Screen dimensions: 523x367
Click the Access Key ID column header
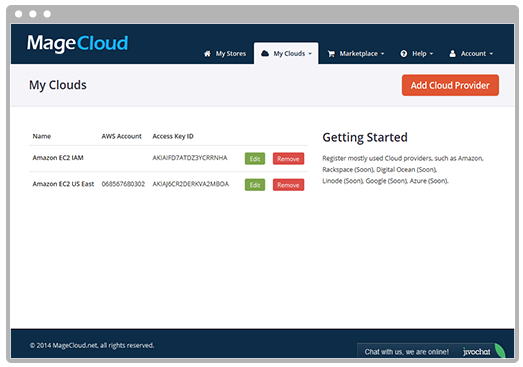173,136
